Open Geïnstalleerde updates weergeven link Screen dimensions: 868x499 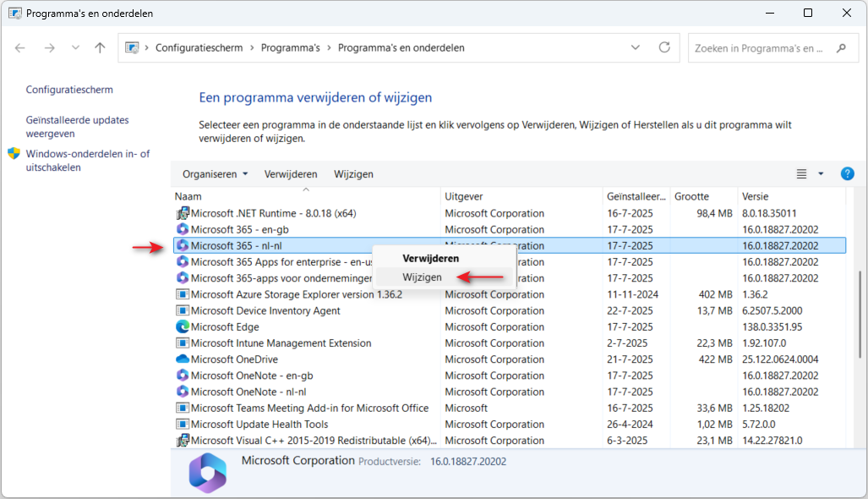click(x=78, y=127)
